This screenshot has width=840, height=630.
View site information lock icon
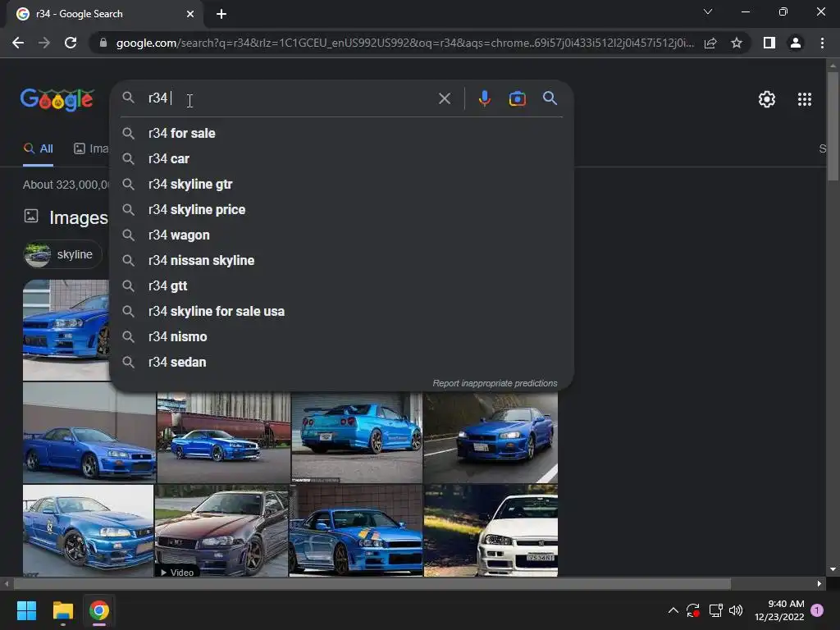tap(103, 43)
